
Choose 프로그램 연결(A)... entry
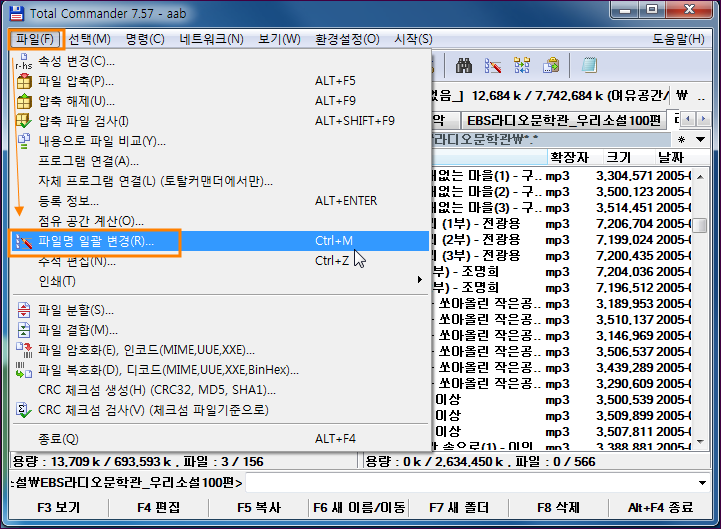(220, 161)
